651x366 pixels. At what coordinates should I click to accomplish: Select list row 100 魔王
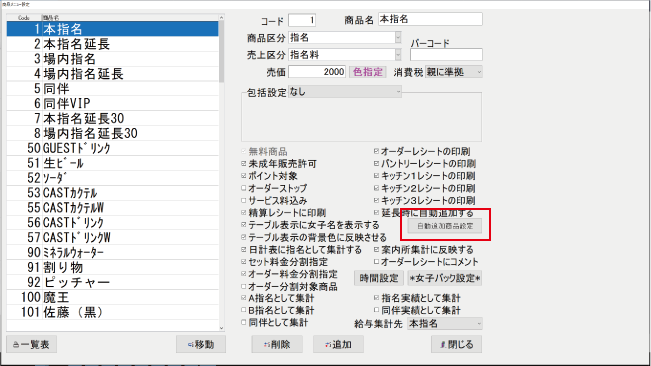(x=113, y=298)
